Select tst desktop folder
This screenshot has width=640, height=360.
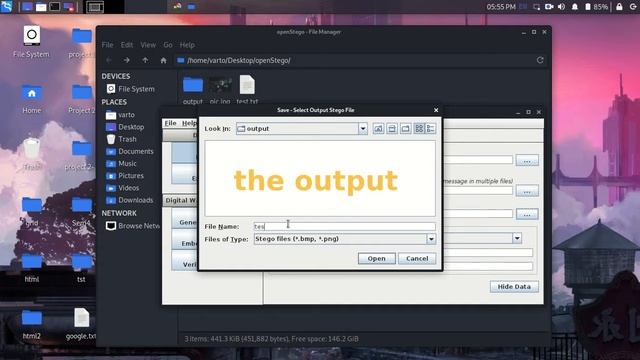point(81,268)
